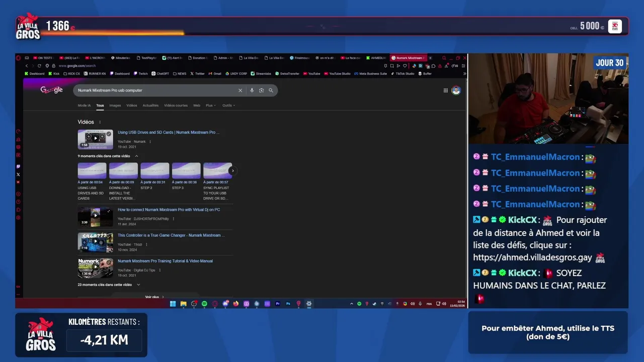
Task: Open ChatGPT bookmark
Action: 160,74
